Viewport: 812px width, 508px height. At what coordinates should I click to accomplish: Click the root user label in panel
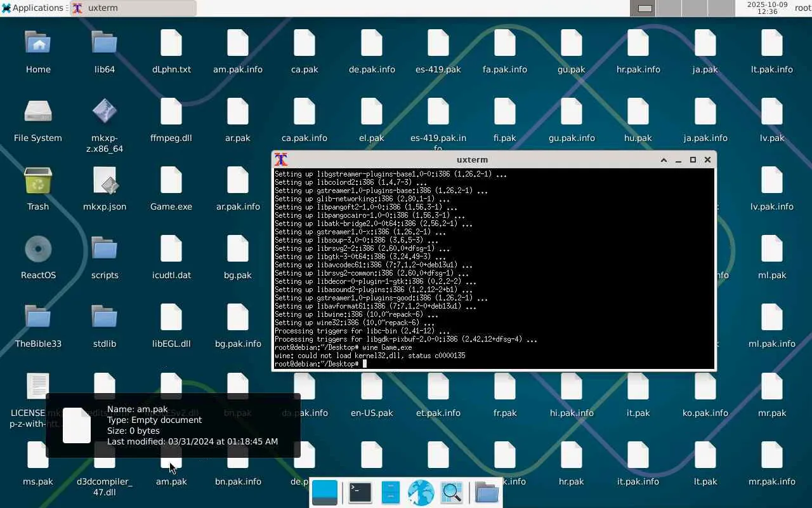(802, 8)
